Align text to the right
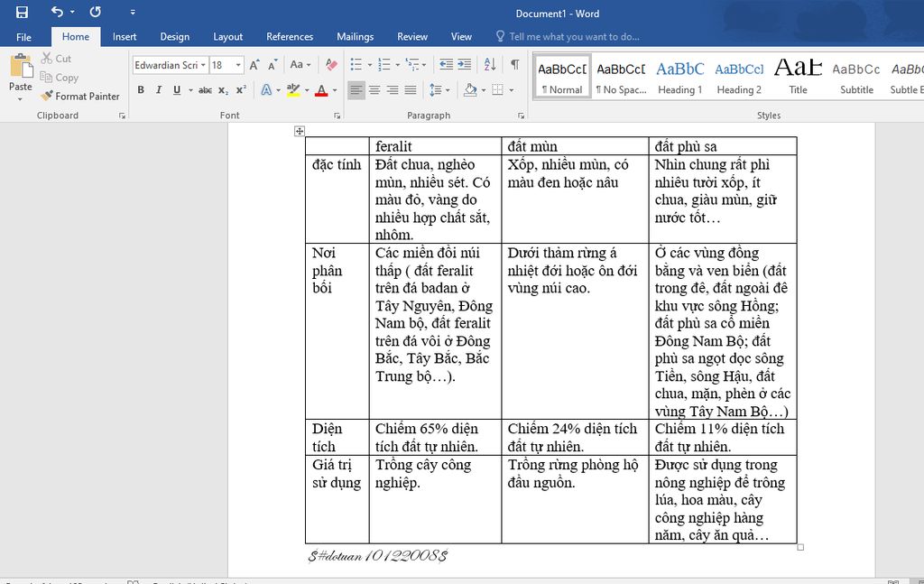Viewport: 924px width, 584px height. coord(393,90)
